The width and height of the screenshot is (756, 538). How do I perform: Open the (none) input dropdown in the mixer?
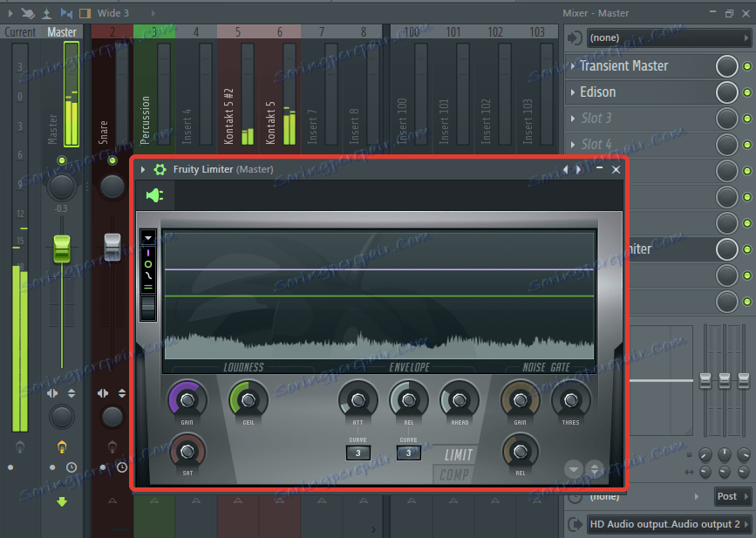click(x=669, y=37)
